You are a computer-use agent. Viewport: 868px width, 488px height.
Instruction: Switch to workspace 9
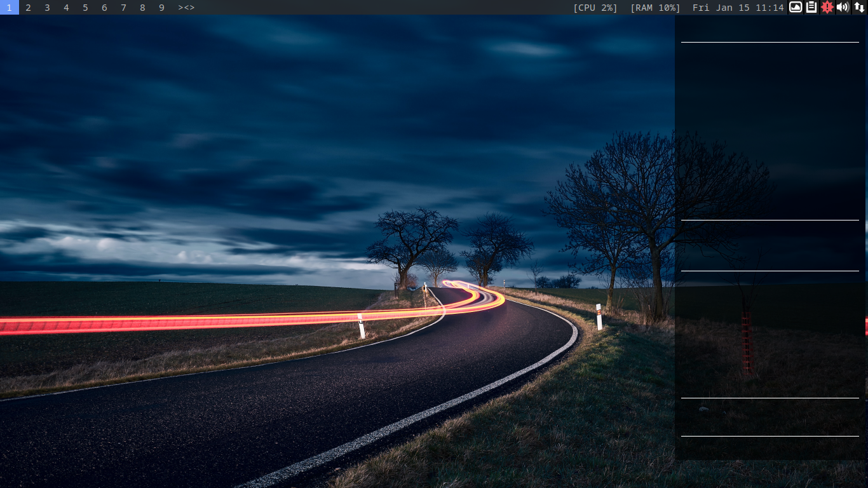point(161,8)
